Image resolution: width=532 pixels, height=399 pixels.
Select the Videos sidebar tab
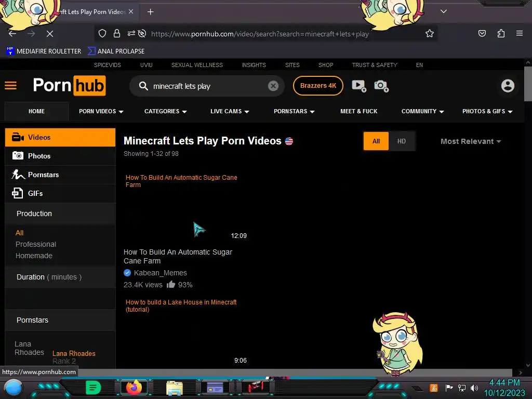(x=60, y=137)
